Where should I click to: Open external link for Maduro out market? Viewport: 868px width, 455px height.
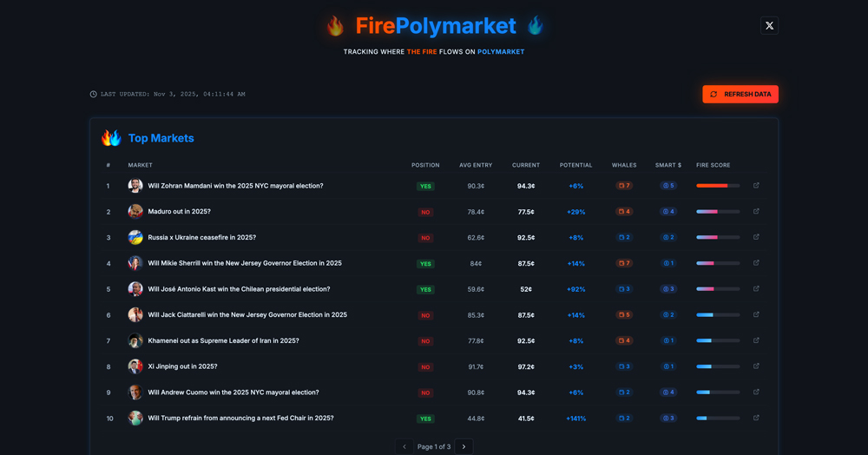(756, 212)
